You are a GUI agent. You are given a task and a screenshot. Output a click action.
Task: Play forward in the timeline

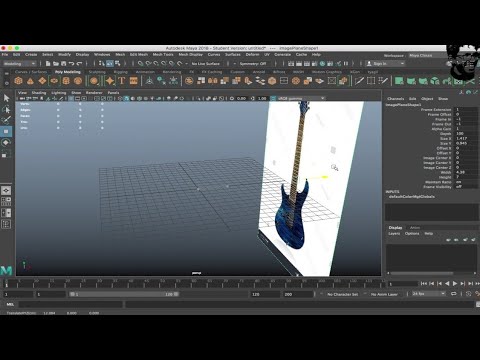(x=455, y=284)
